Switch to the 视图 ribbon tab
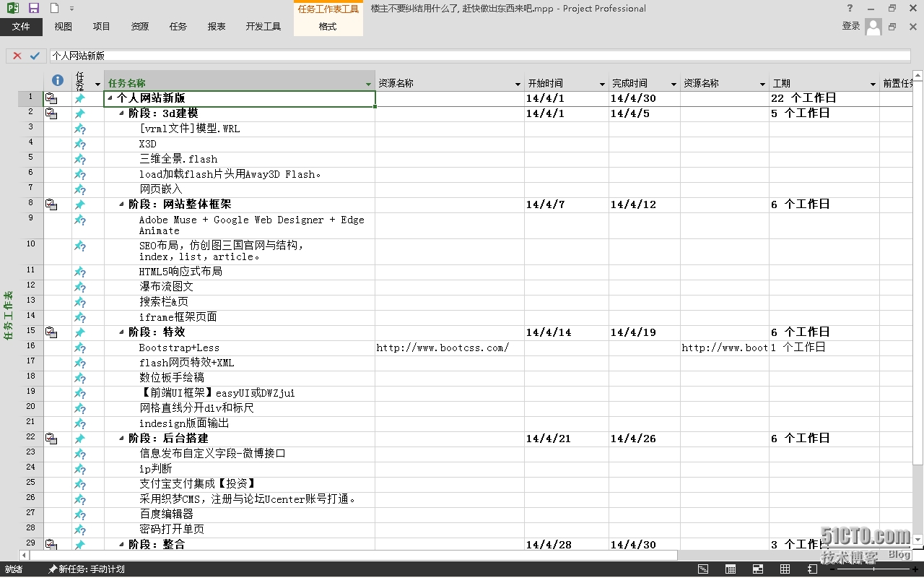924x578 pixels. (64, 27)
